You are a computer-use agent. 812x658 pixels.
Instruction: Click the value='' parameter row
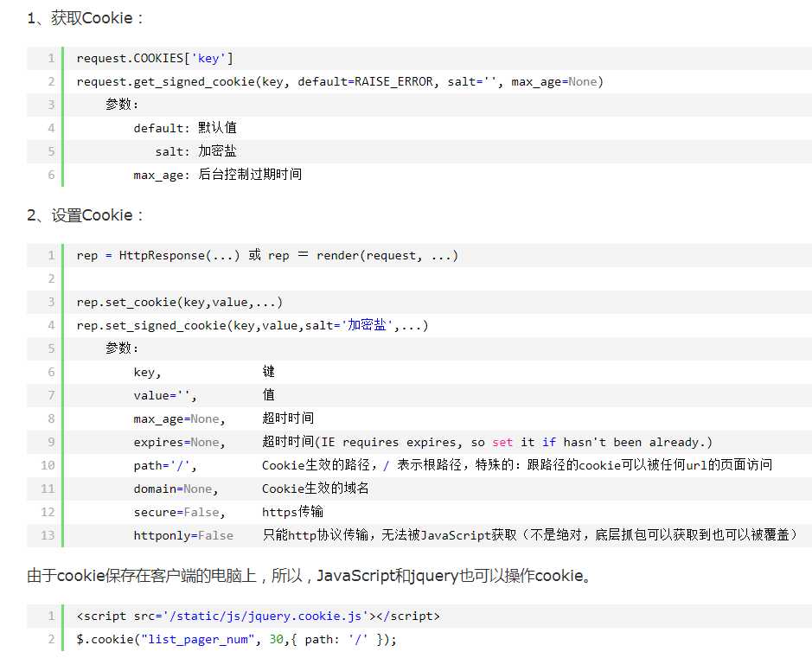click(x=204, y=395)
